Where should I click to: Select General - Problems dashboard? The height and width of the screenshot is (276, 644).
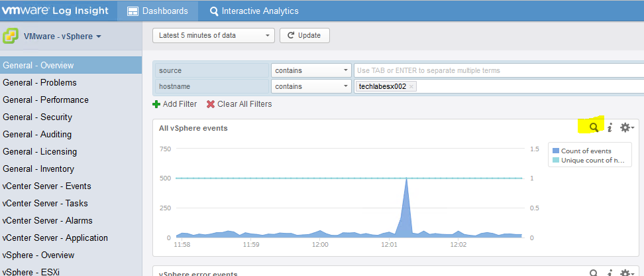coord(71,83)
